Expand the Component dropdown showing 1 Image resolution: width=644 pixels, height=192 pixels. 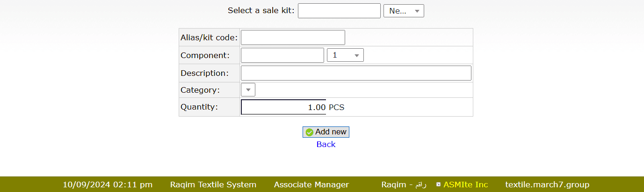345,55
